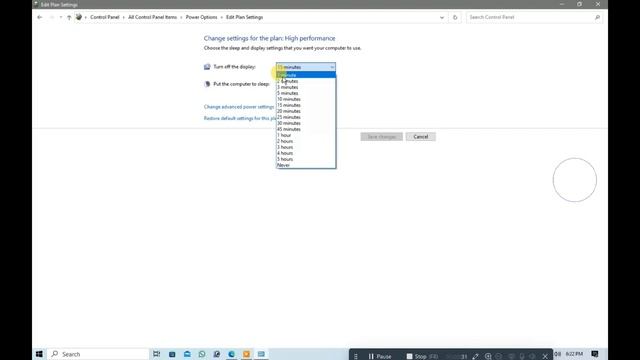Navigate to Power Options breadcrumb
Screen dimensions: 640x360
(x=202, y=17)
